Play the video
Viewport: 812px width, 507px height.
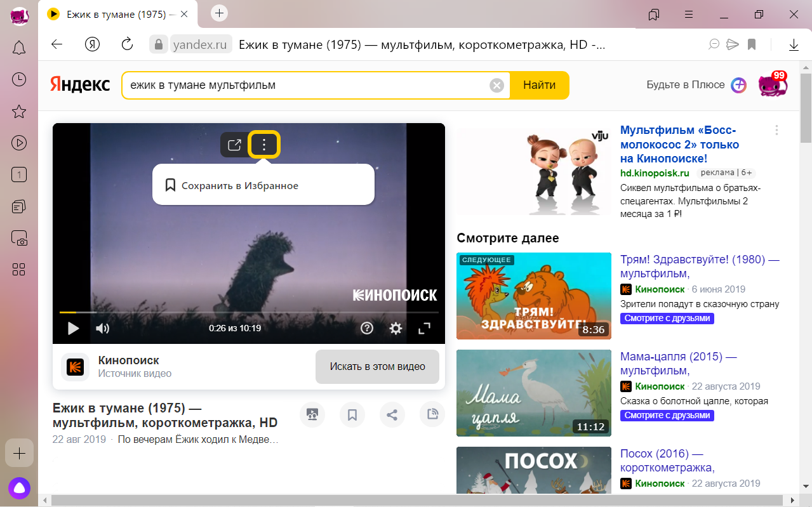74,328
